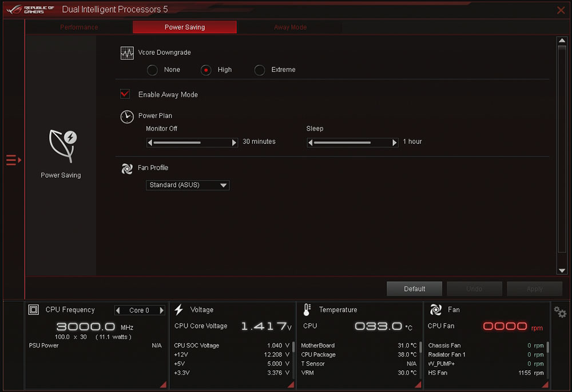
Task: Switch to the Power Saving tab
Action: click(185, 27)
